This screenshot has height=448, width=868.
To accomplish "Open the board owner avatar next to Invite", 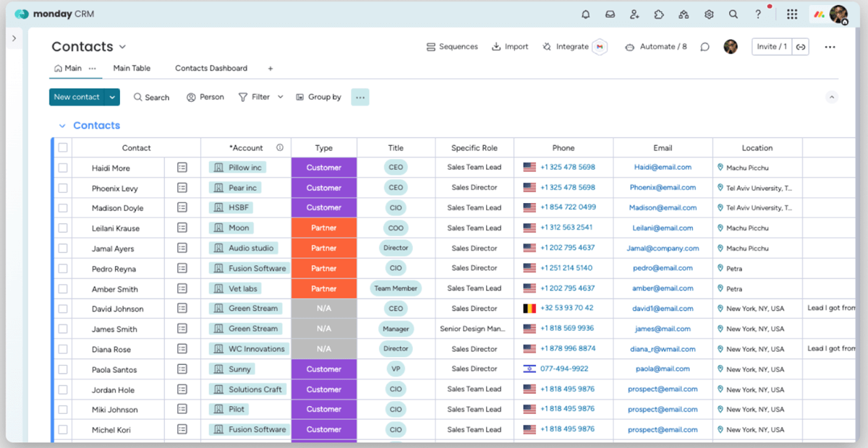I will click(x=731, y=47).
